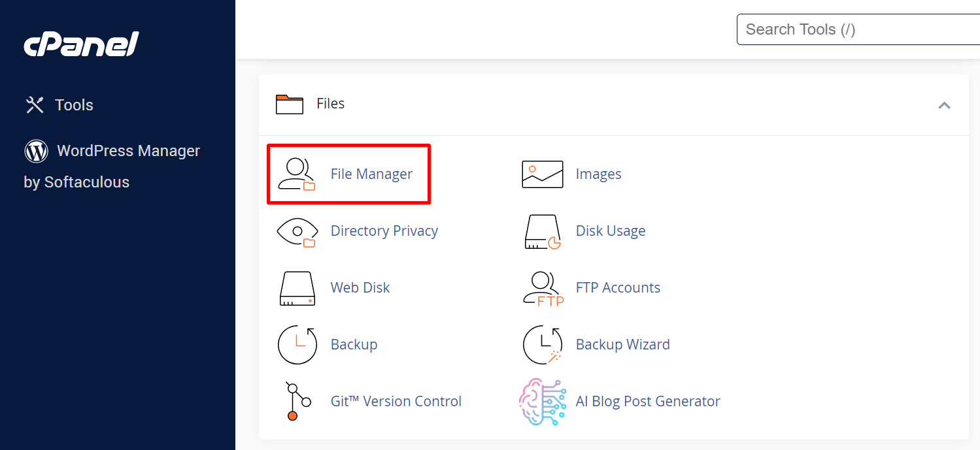This screenshot has width=980, height=450.
Task: Open the Backup link
Action: tap(354, 345)
